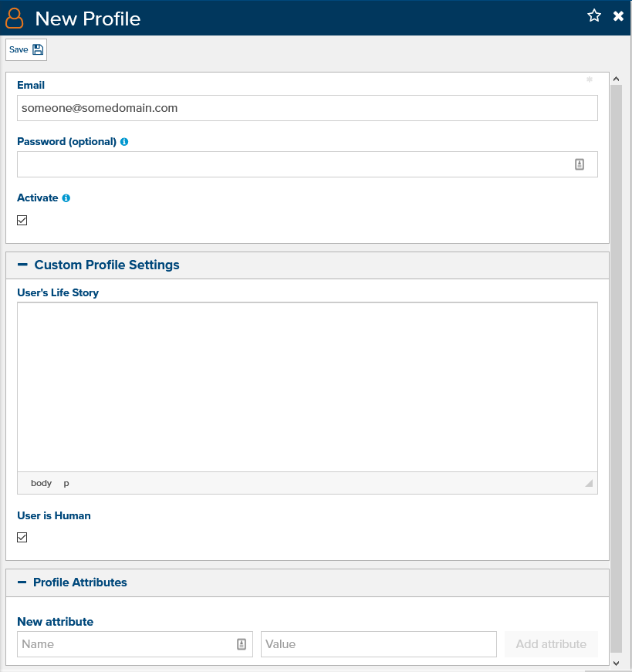Toggle the User is Human checkbox
Image resolution: width=632 pixels, height=672 pixels.
pyautogui.click(x=22, y=538)
